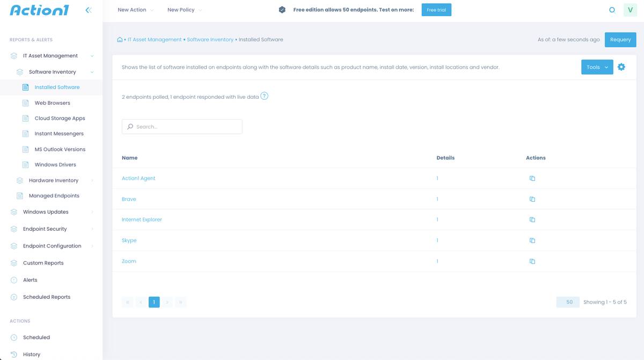Viewport: 644px width, 360px height.
Task: Open the Tools dropdown button
Action: click(x=597, y=67)
